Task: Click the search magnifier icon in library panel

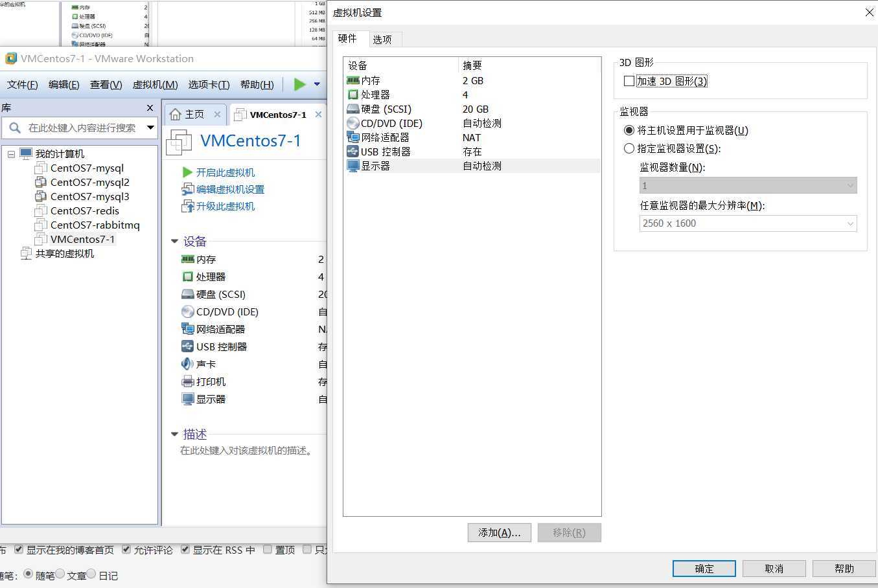Action: coord(15,128)
